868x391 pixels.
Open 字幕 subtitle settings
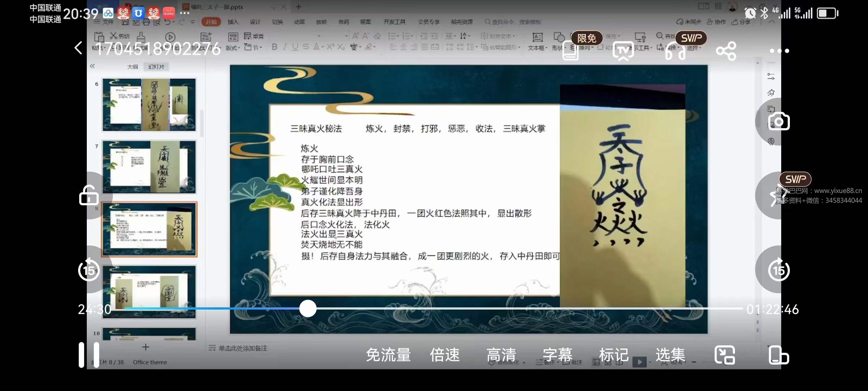coord(558,355)
